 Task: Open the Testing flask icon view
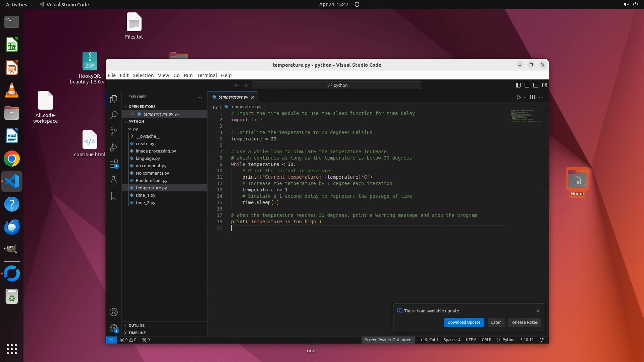(x=114, y=180)
